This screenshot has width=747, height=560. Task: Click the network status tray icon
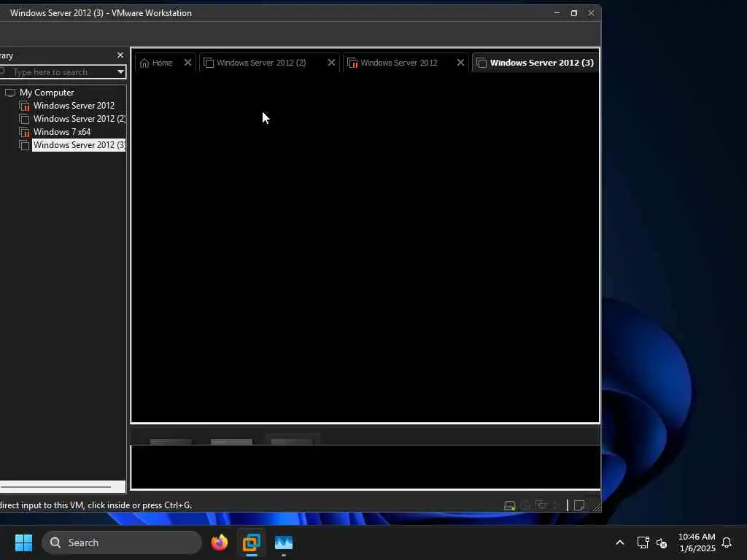pyautogui.click(x=643, y=542)
